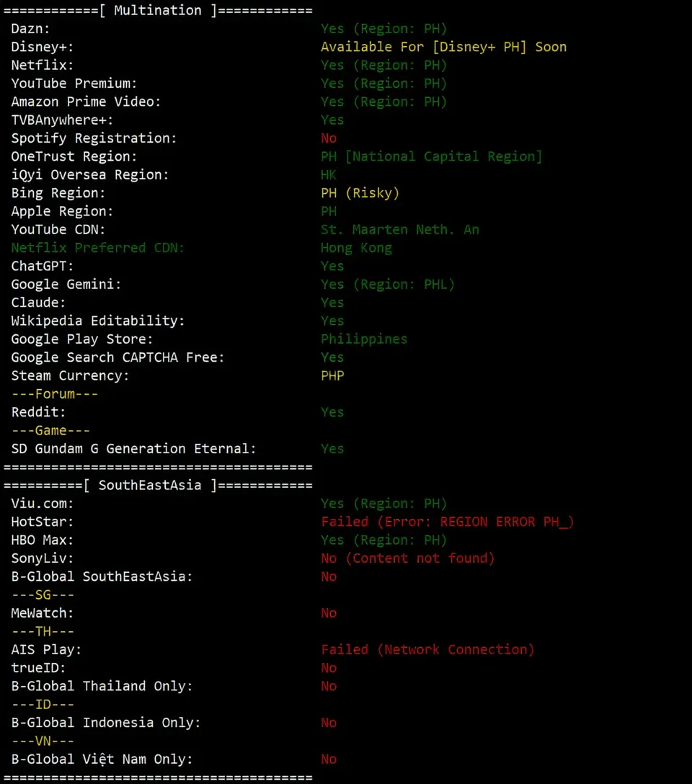The height and width of the screenshot is (784, 692).
Task: Click the 'B-Global Thailand Only:' label
Action: [102, 686]
